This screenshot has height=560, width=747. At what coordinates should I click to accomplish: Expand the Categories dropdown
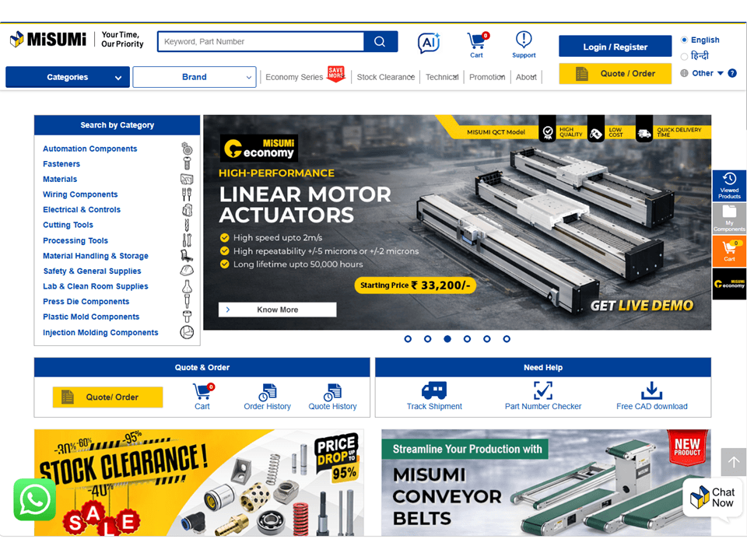[x=68, y=77]
